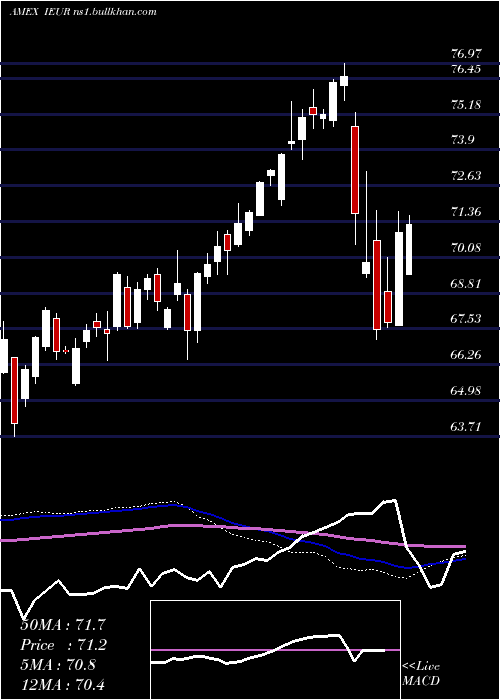Select the 66.26 price axis label
The height and width of the screenshot is (700, 500).
click(467, 355)
